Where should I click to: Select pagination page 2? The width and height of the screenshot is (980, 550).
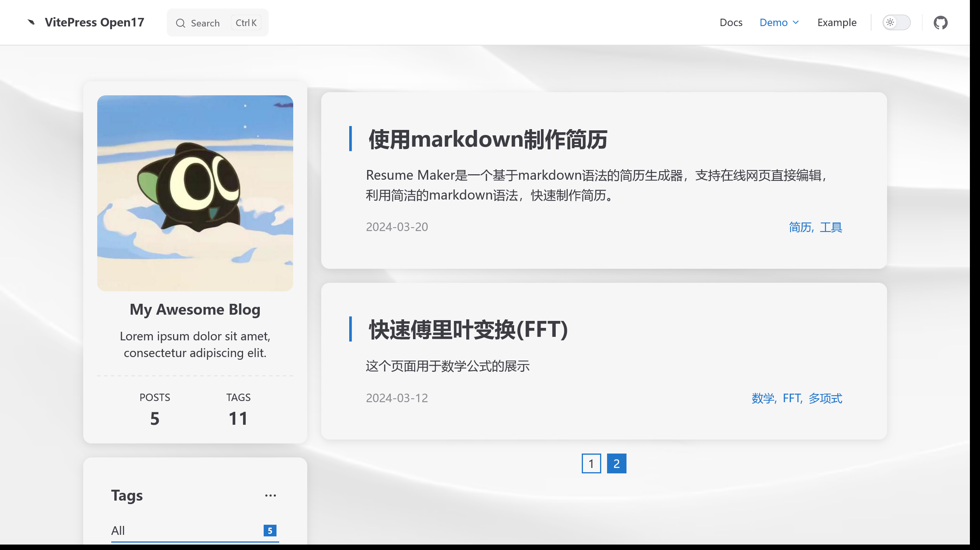pyautogui.click(x=616, y=464)
